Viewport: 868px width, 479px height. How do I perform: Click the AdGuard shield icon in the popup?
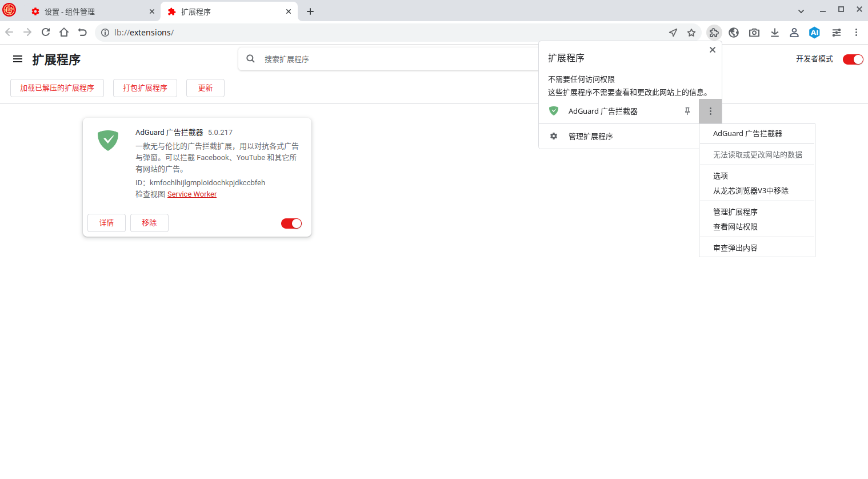click(x=554, y=111)
